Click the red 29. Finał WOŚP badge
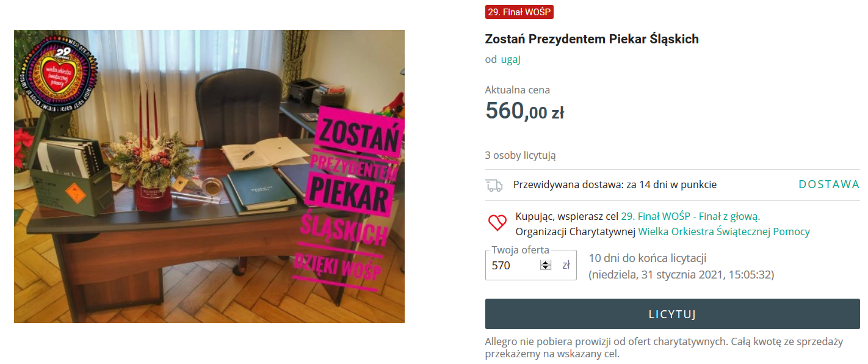 [519, 12]
